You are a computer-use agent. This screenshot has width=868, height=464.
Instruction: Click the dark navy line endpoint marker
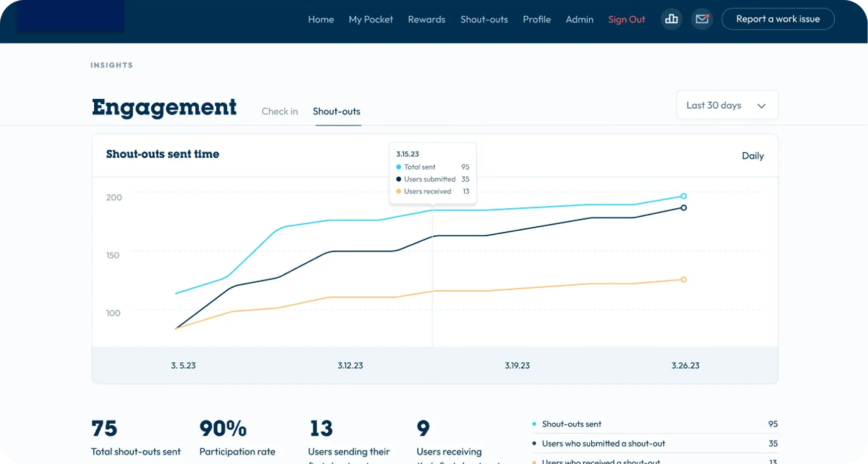tap(684, 208)
